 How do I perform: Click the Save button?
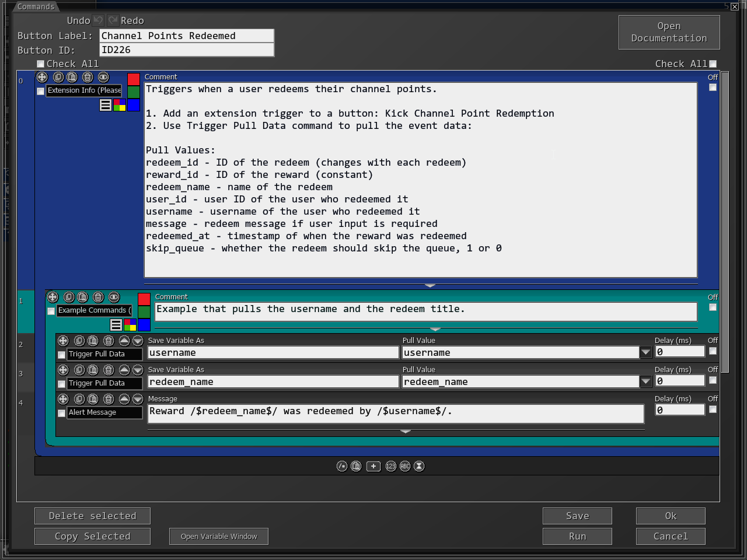click(577, 516)
